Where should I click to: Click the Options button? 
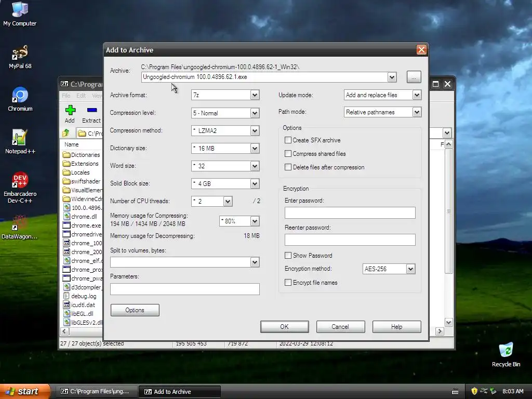135,310
